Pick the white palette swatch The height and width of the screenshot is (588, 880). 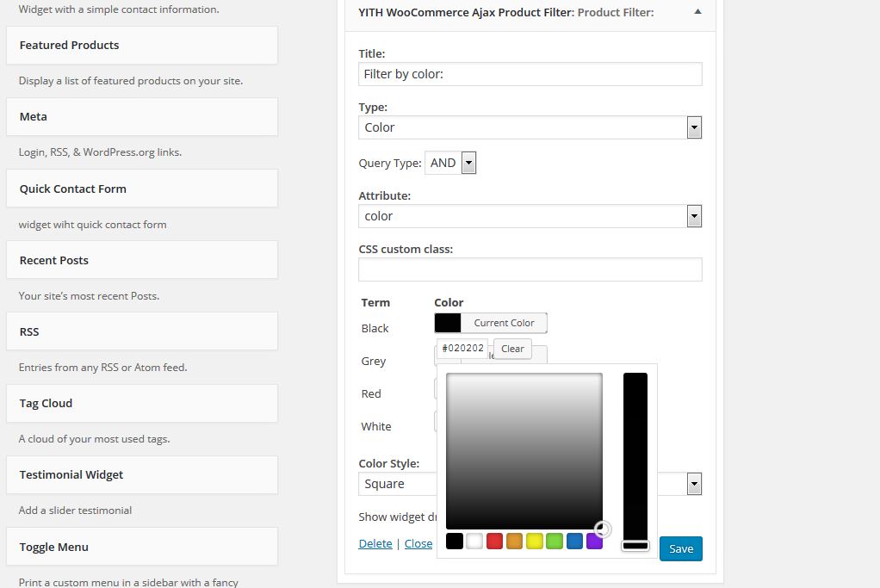click(474, 542)
